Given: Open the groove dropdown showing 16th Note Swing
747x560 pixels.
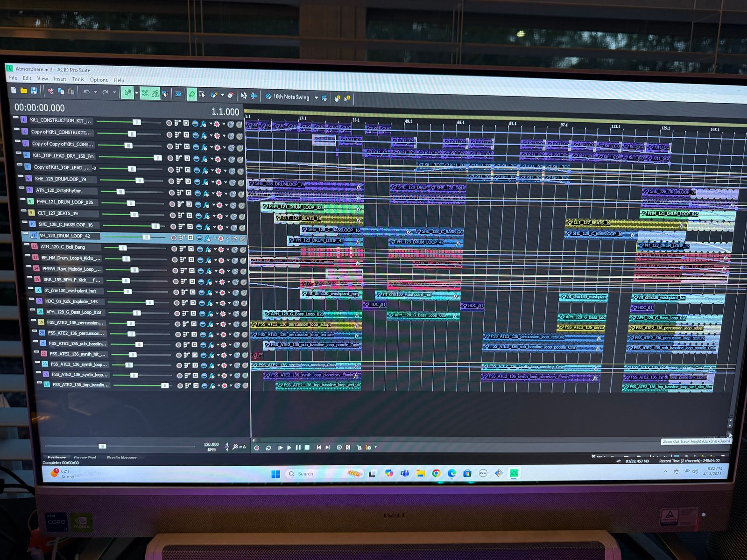Looking at the screenshot, I should coord(316,98).
